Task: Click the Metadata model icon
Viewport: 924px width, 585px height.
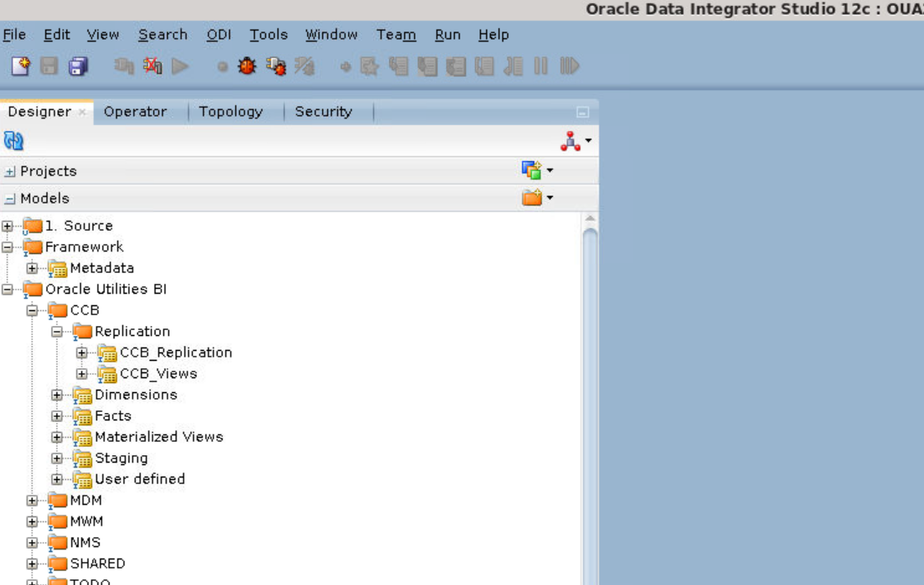Action: [x=57, y=269]
